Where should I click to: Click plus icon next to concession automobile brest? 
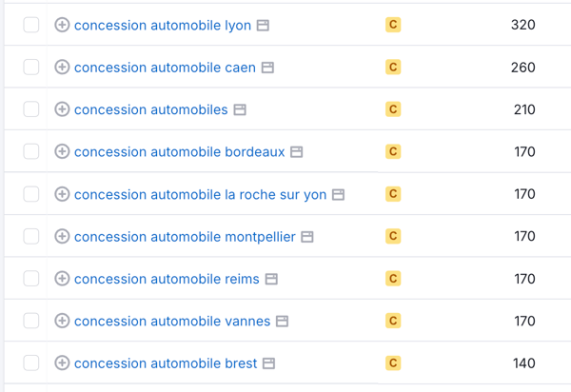[62, 363]
